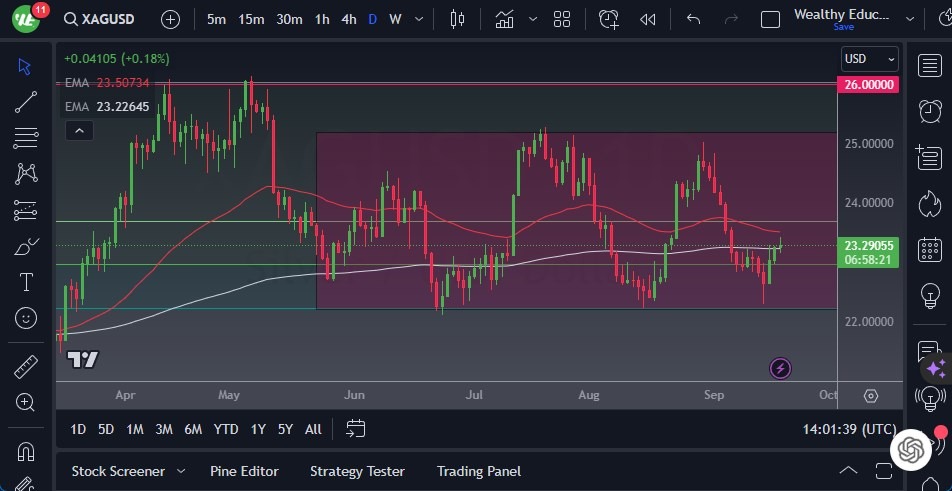Switch to the Pine Editor tab

[244, 471]
